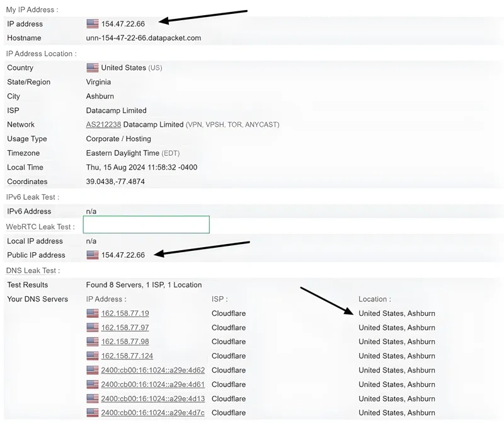Click the flag next to server 2400:cb00:16:1024::a29e:4d7c
This screenshot has width=504, height=423.
[91, 413]
